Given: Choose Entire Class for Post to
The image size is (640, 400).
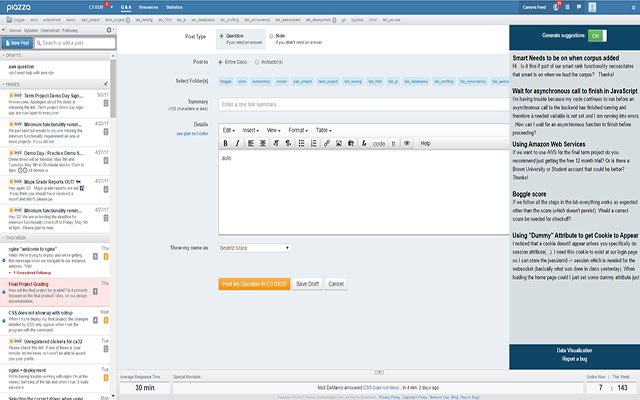Looking at the screenshot, I should pos(220,62).
